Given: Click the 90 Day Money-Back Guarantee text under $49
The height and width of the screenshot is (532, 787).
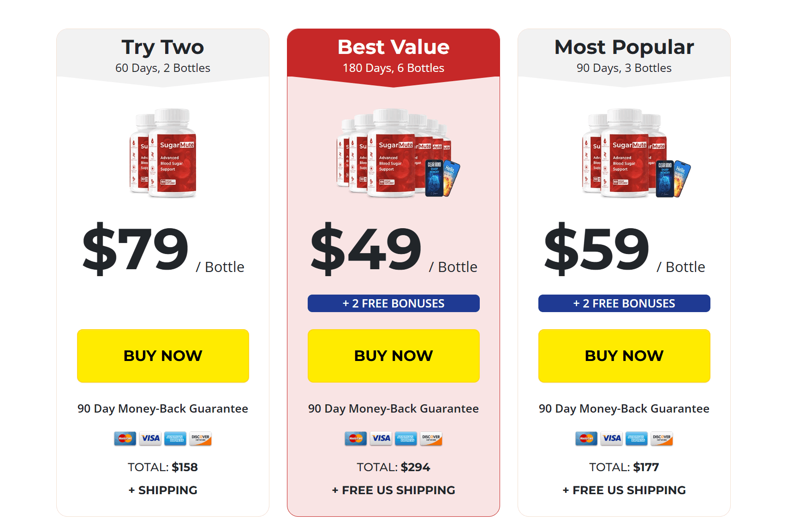Looking at the screenshot, I should [x=393, y=408].
